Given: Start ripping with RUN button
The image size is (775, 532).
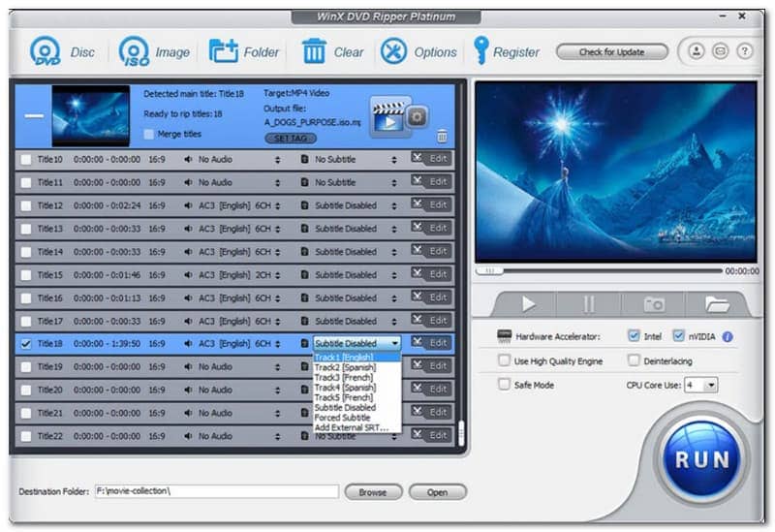Looking at the screenshot, I should (701, 460).
